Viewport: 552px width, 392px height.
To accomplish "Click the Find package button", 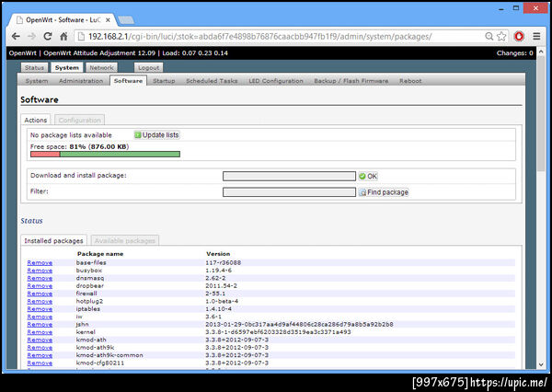I will coord(384,192).
